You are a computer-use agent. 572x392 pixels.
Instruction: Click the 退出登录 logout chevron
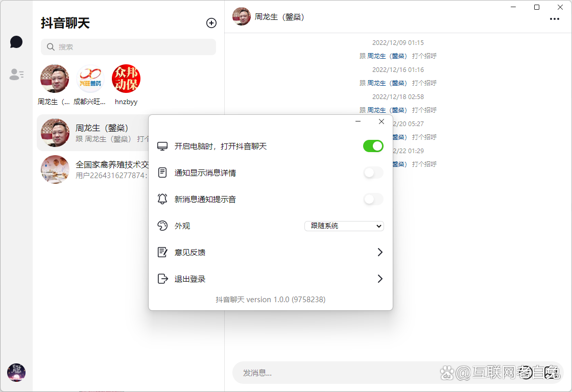pyautogui.click(x=380, y=279)
